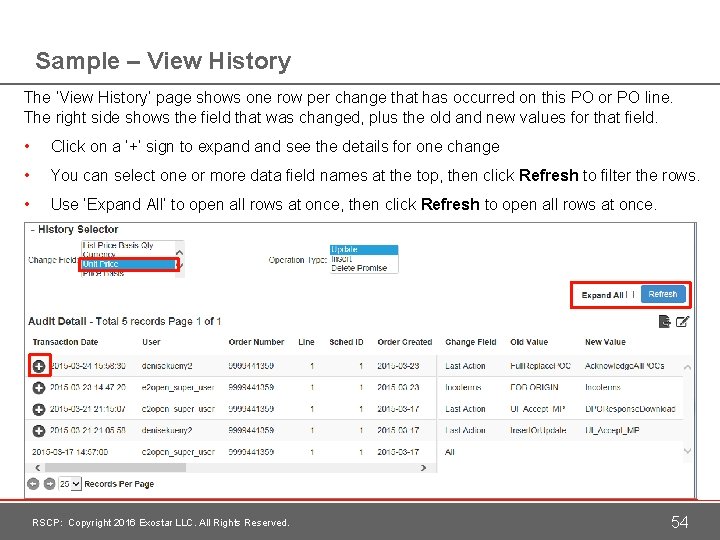
Task: Click the Change Field list's scroll-up arrow
Action: point(180,252)
